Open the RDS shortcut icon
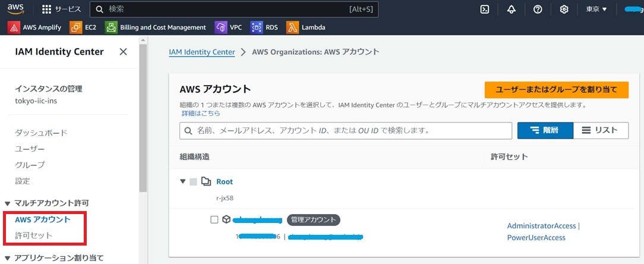 point(257,27)
